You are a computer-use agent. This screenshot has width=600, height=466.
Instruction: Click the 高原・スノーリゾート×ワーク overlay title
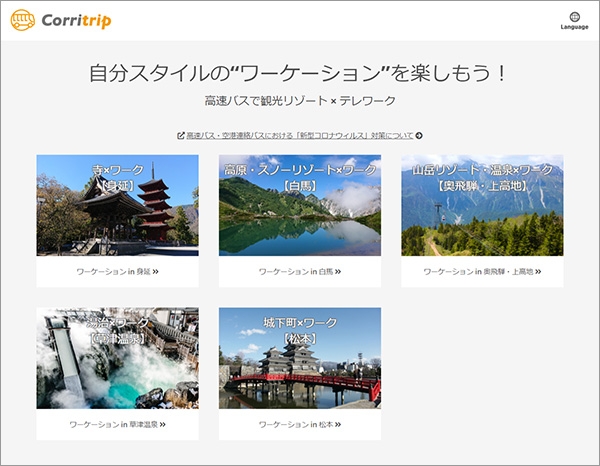[300, 171]
